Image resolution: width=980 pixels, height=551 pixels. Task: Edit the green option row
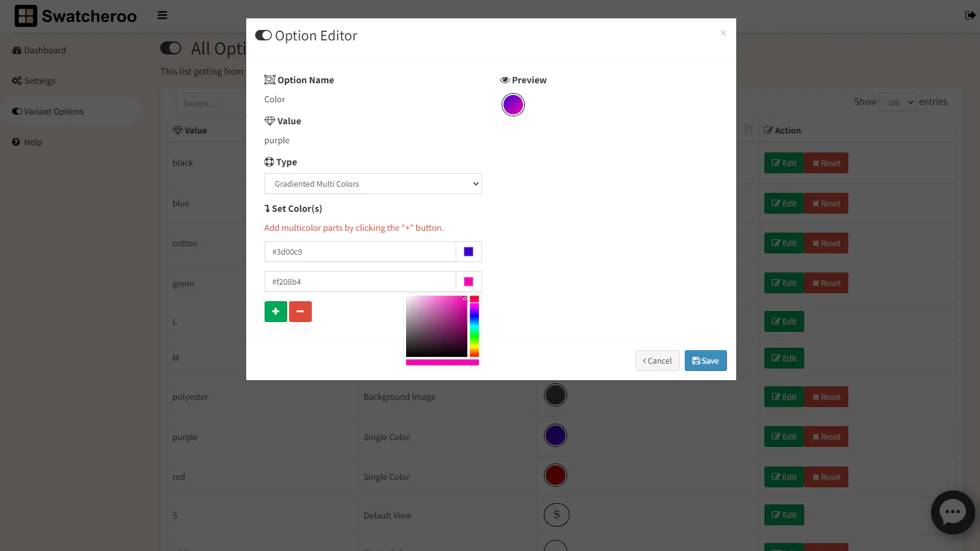click(x=784, y=283)
